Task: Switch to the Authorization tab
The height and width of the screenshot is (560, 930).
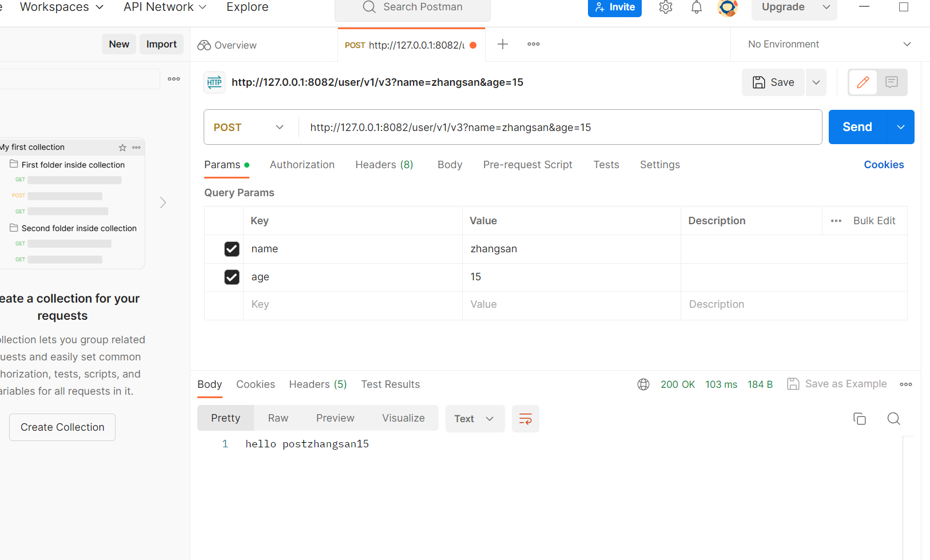Action: [302, 165]
